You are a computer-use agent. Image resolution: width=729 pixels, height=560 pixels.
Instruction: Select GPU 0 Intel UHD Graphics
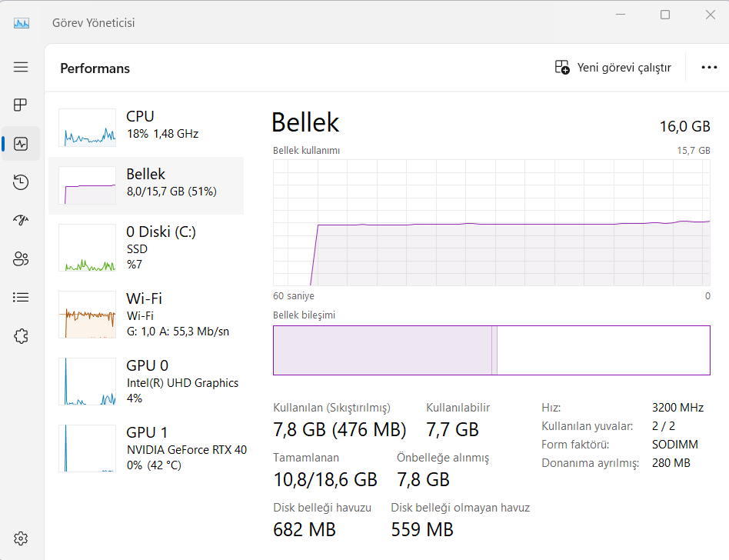tap(146, 382)
